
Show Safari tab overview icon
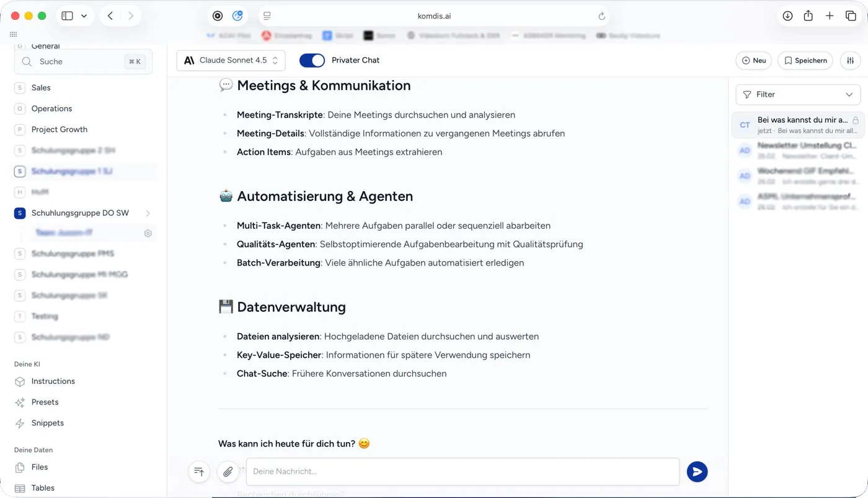click(851, 16)
